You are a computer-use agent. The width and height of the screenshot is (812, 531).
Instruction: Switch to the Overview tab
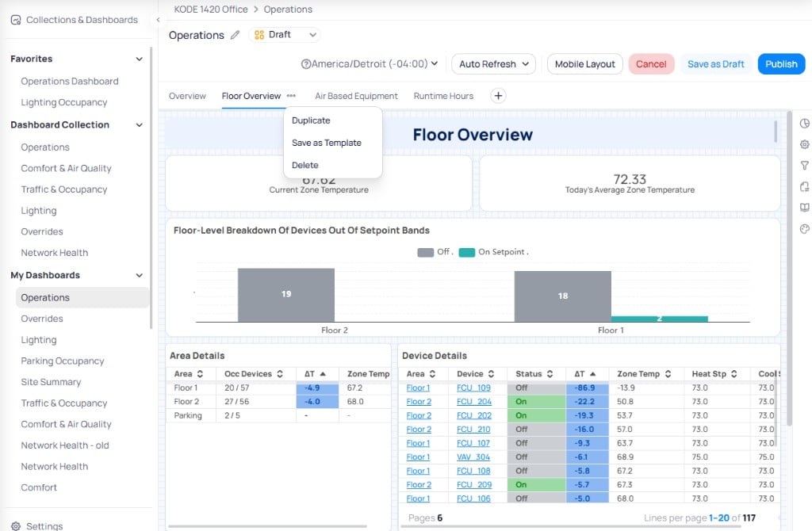point(187,96)
